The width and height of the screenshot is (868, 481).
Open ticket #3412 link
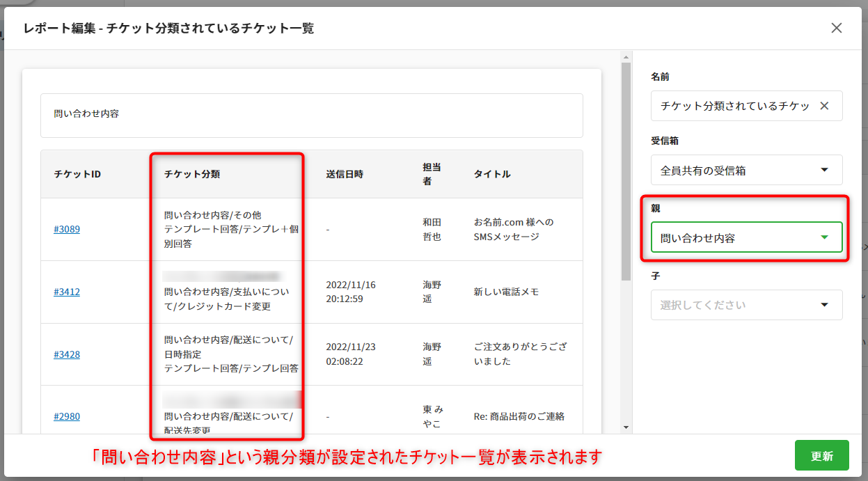[67, 292]
